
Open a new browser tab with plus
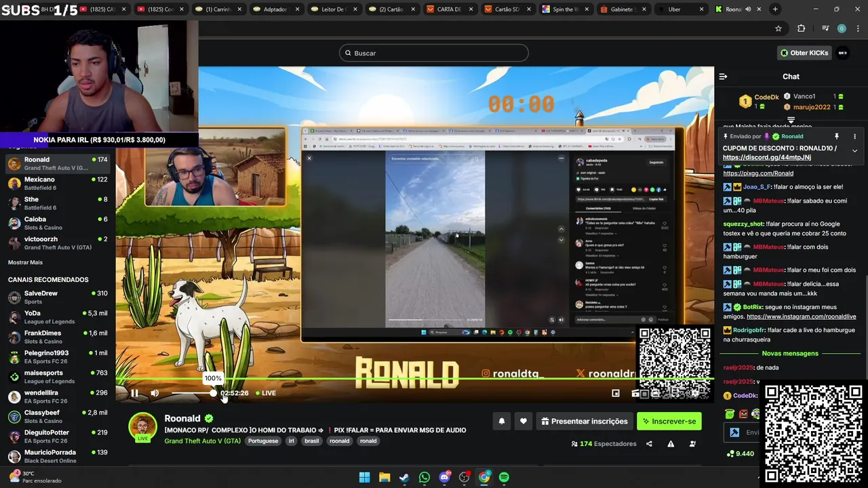775,9
